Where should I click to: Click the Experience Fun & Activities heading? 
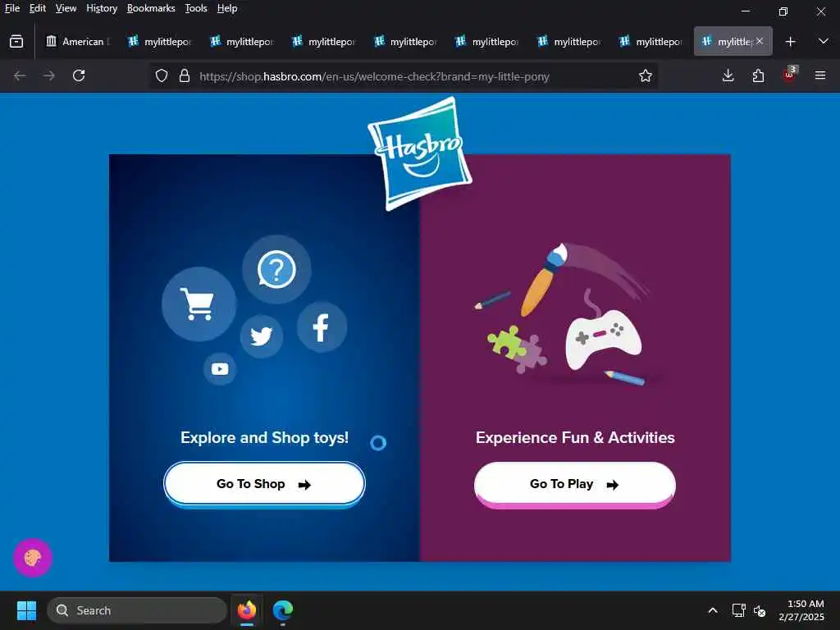575,438
